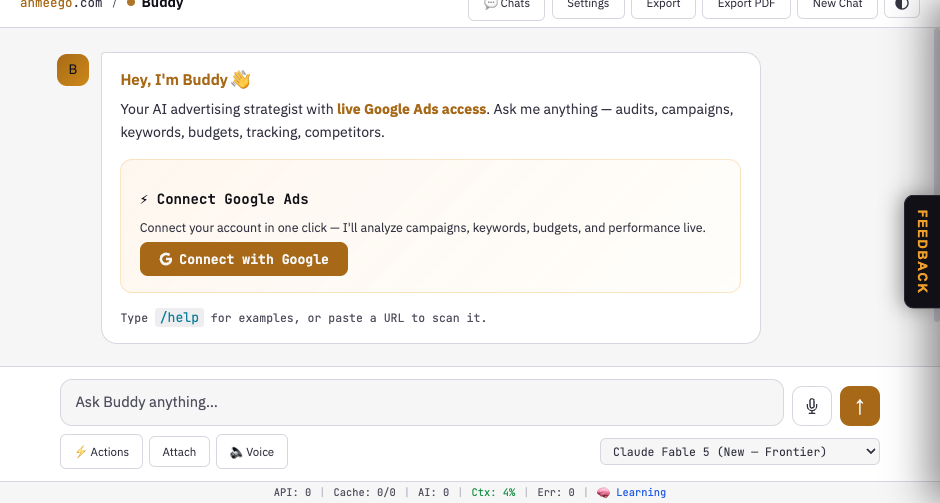Click the Export PDF button

point(746,6)
